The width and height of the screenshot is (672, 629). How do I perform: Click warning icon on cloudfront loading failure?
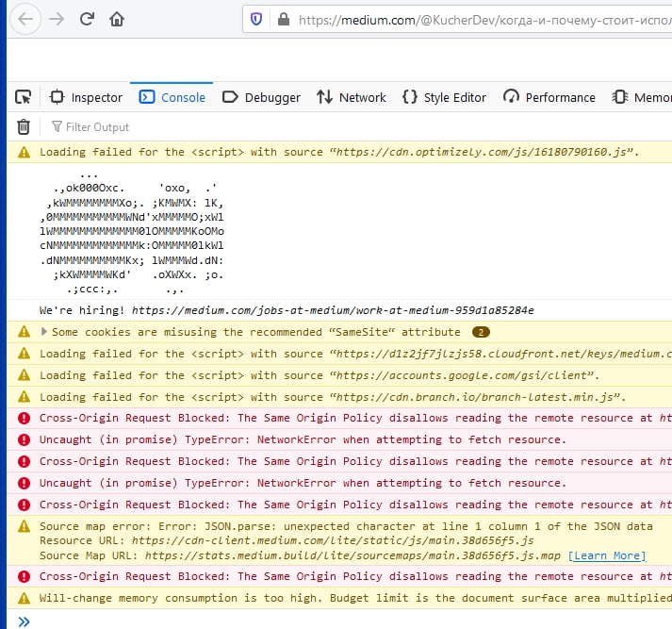(x=24, y=354)
